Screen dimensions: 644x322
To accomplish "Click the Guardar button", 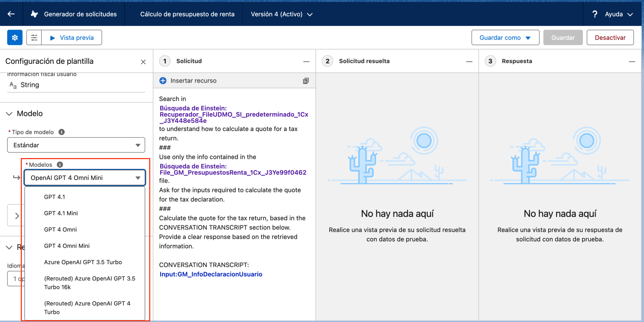I will click(563, 38).
